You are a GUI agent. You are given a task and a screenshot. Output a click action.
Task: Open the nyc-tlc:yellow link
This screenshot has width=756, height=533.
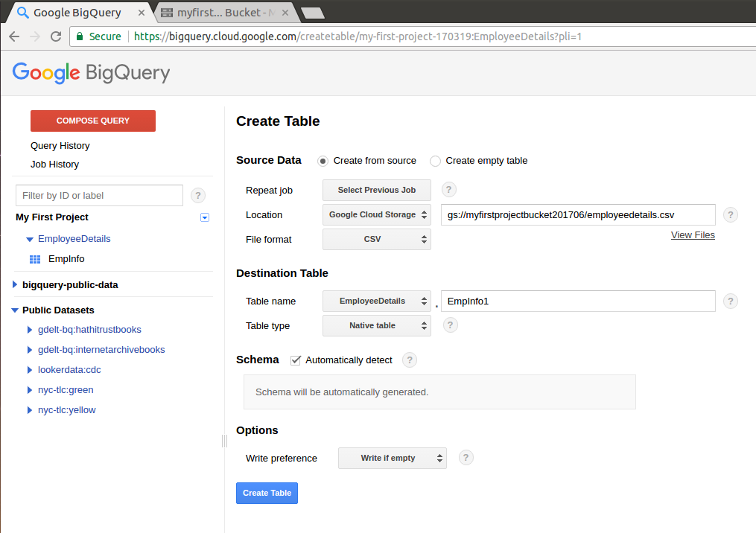[x=67, y=410]
